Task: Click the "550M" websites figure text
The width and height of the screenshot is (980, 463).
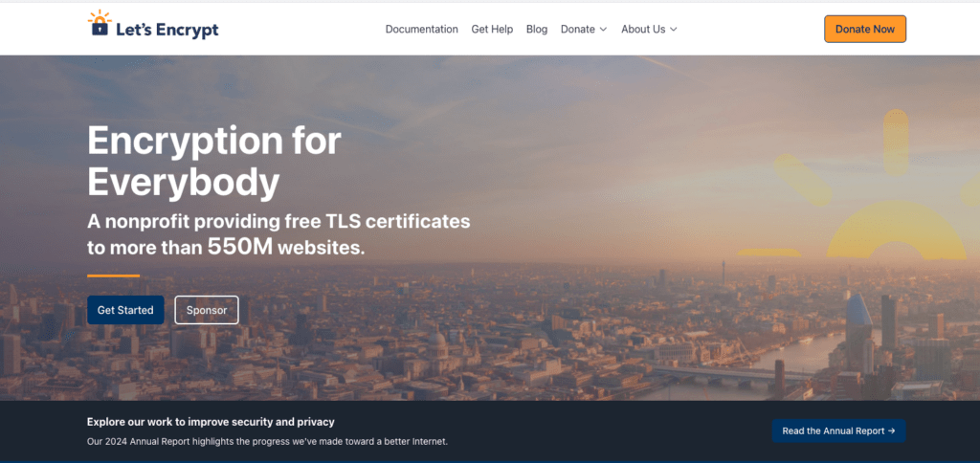Action: [240, 247]
